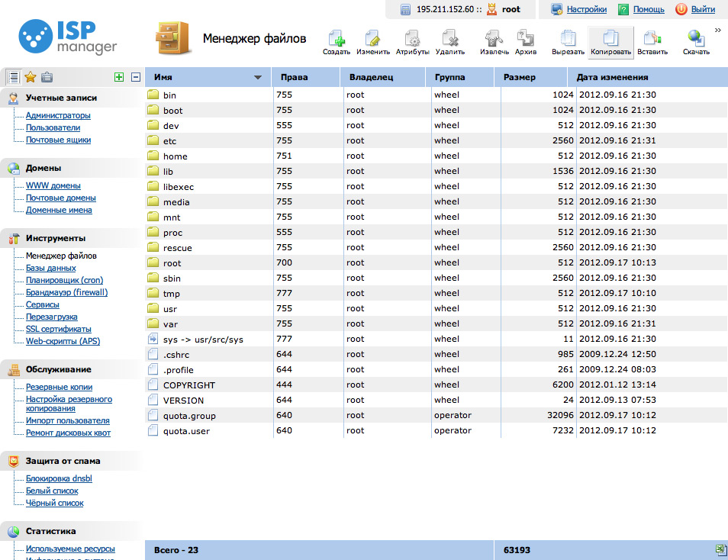Expand hidden toolbar items with double chevron
The height and width of the screenshot is (560, 728).
[x=718, y=31]
